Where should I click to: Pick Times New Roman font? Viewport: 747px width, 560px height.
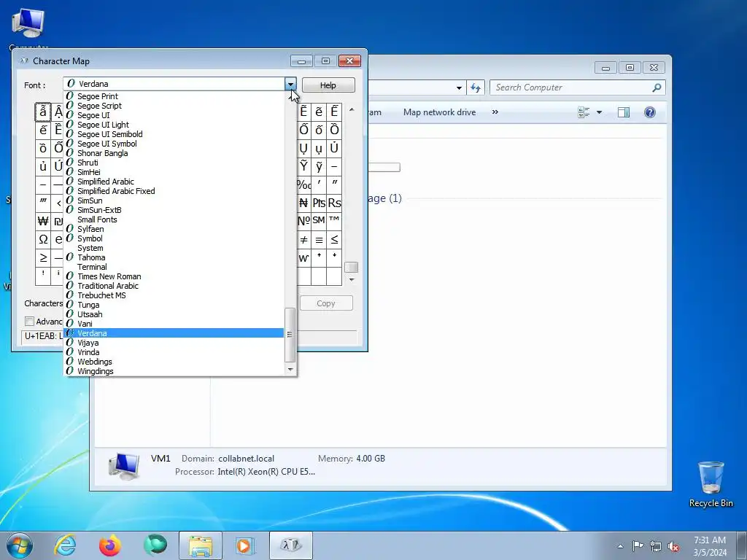[174, 276]
